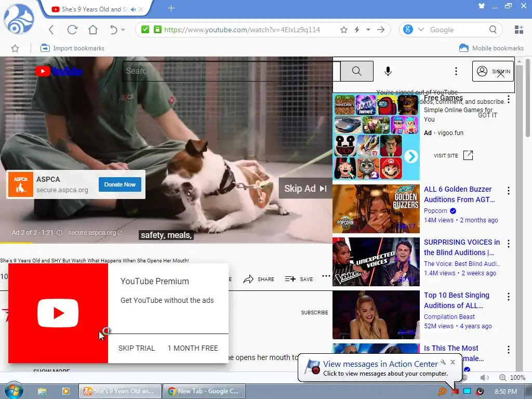532x399 pixels.
Task: Click the ad info circle icon
Action: pos(59,233)
